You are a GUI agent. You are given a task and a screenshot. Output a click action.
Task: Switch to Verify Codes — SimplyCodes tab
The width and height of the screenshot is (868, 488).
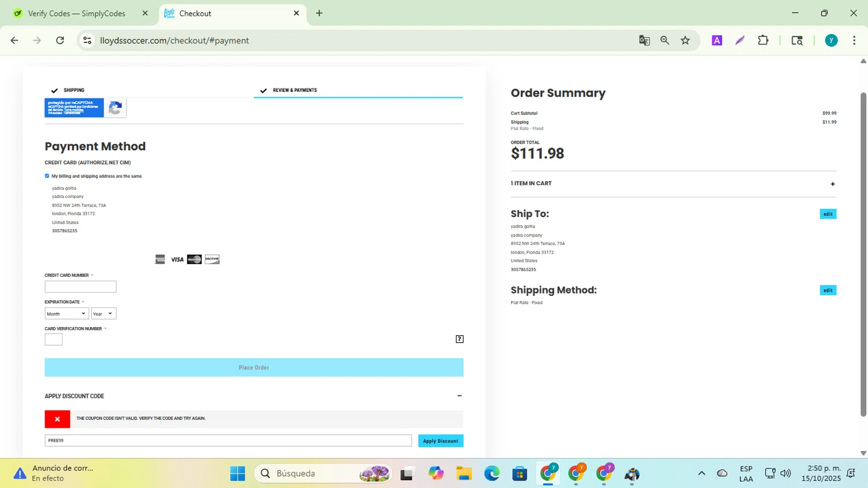pyautogui.click(x=77, y=13)
